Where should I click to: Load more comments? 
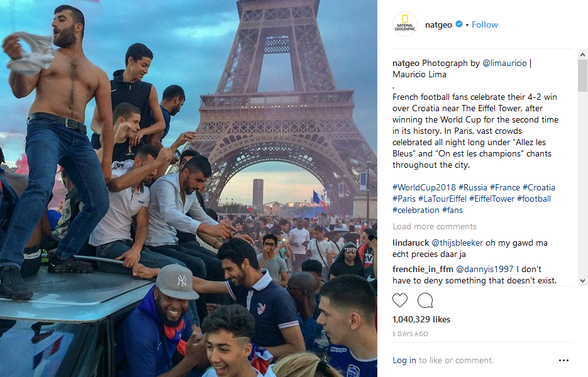pyautogui.click(x=435, y=226)
